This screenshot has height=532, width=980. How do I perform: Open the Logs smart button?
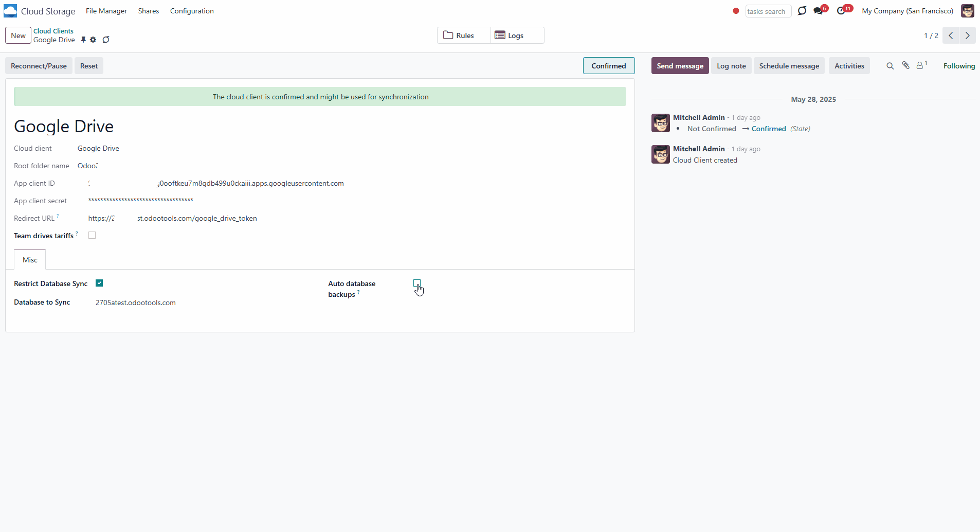click(x=517, y=36)
